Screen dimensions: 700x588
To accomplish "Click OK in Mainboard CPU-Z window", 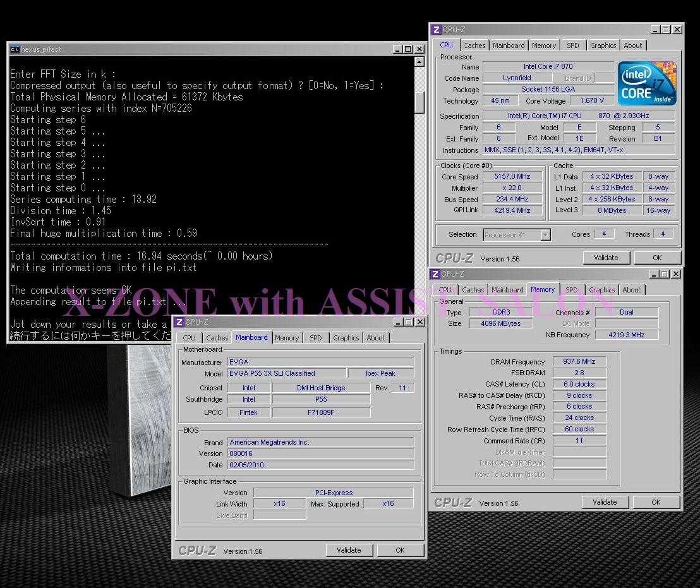I will coord(400,551).
